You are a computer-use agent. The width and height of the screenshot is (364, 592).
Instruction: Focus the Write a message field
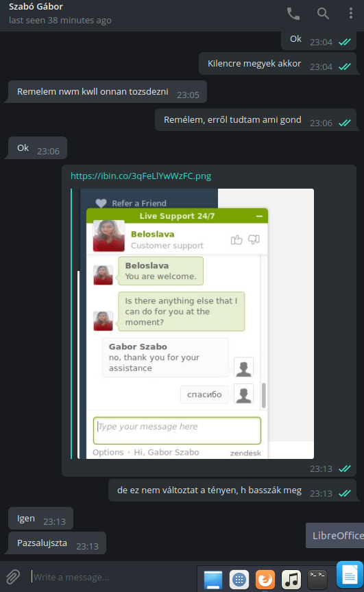point(113,577)
